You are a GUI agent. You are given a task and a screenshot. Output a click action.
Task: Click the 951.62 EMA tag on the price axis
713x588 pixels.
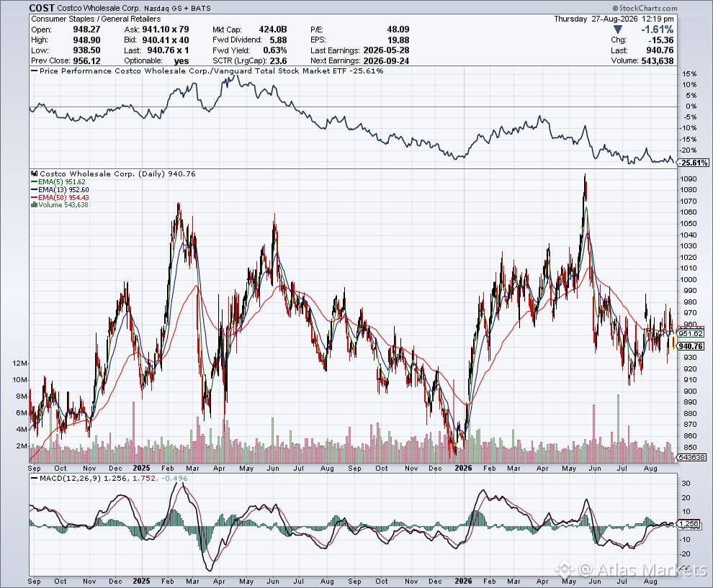[x=691, y=333]
